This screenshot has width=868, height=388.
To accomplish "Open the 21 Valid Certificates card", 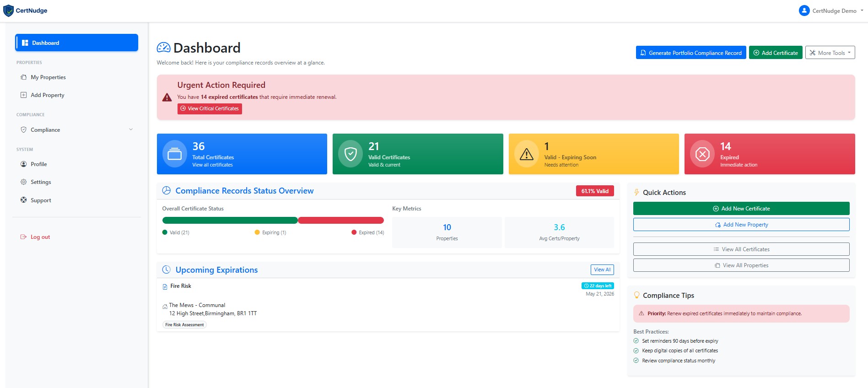I will coord(418,154).
